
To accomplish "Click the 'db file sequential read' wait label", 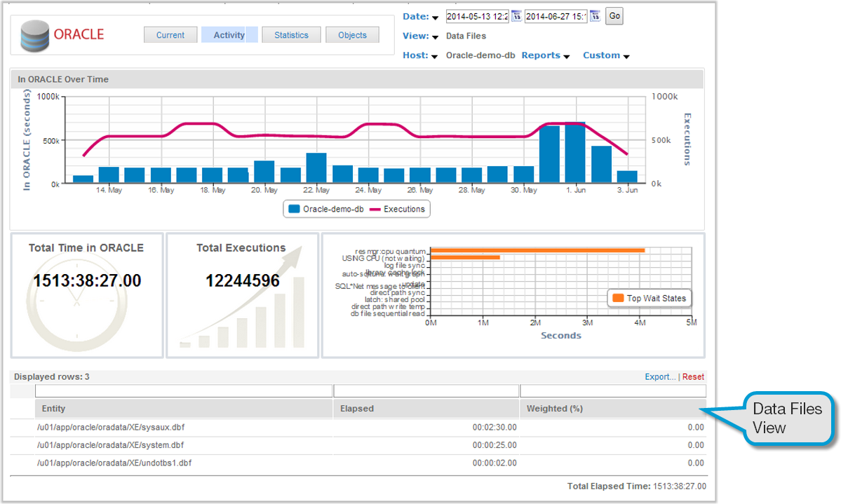I will pos(388,313).
